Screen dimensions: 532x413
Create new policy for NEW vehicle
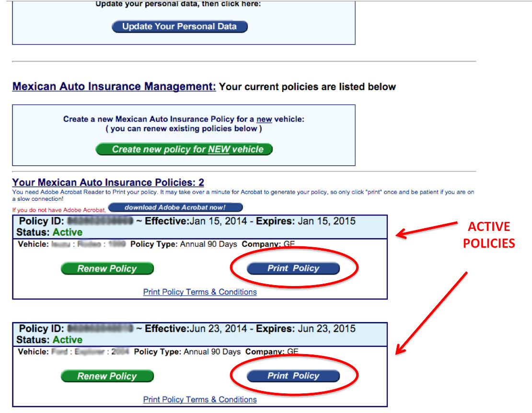point(184,149)
